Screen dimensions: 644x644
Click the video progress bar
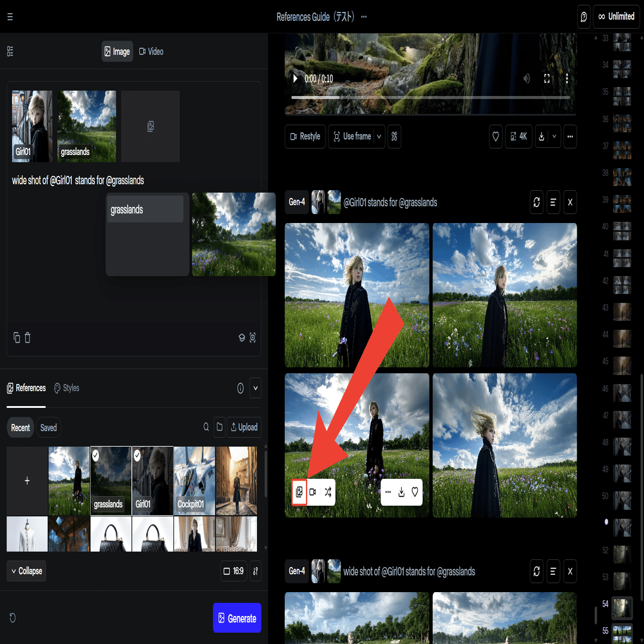431,98
